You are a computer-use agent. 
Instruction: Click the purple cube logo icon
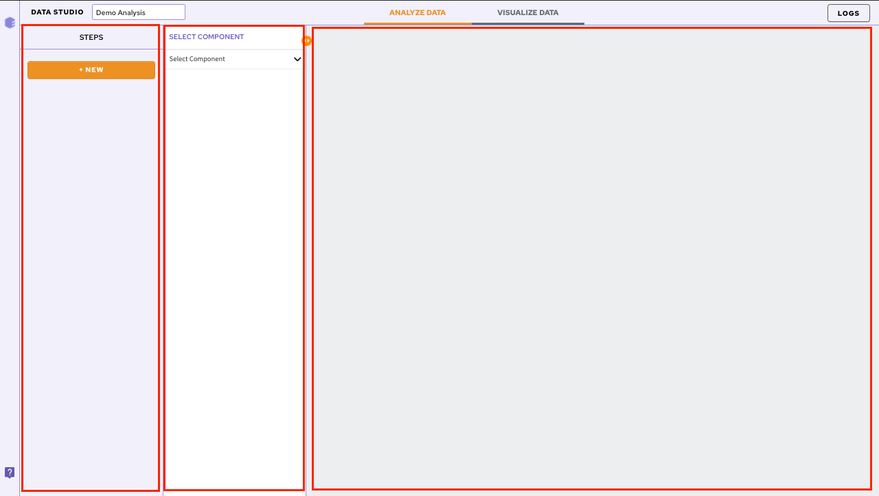[10, 22]
